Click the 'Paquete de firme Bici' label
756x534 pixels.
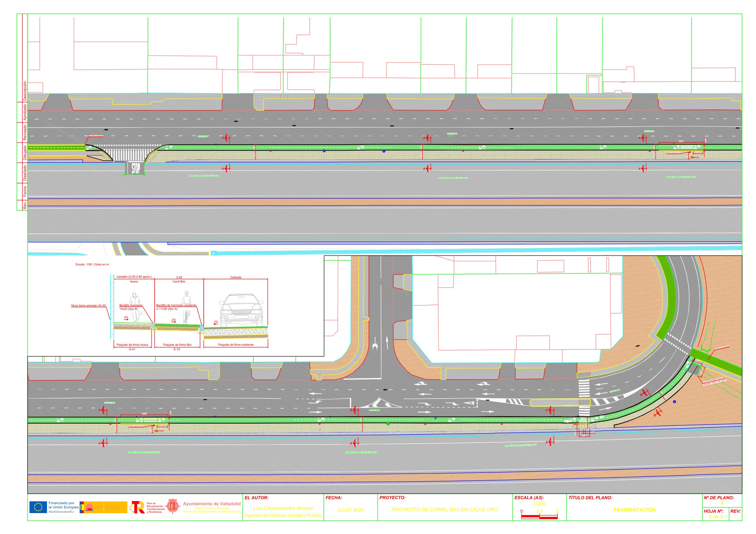pos(177,345)
